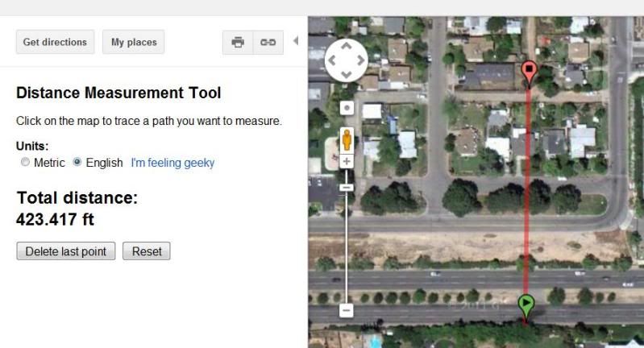Open the Get directions tab

click(55, 42)
